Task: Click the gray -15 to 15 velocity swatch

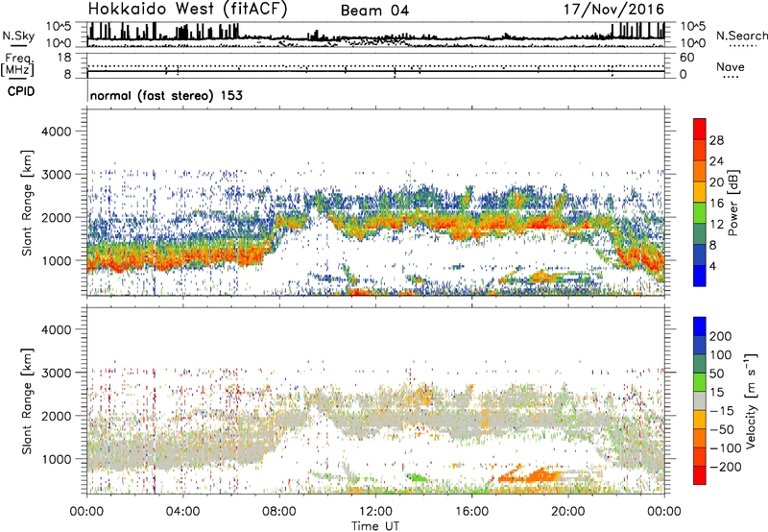Action: pos(700,400)
